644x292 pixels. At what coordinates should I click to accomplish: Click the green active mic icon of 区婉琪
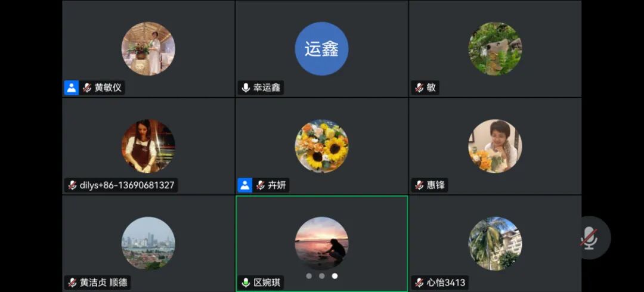(246, 282)
